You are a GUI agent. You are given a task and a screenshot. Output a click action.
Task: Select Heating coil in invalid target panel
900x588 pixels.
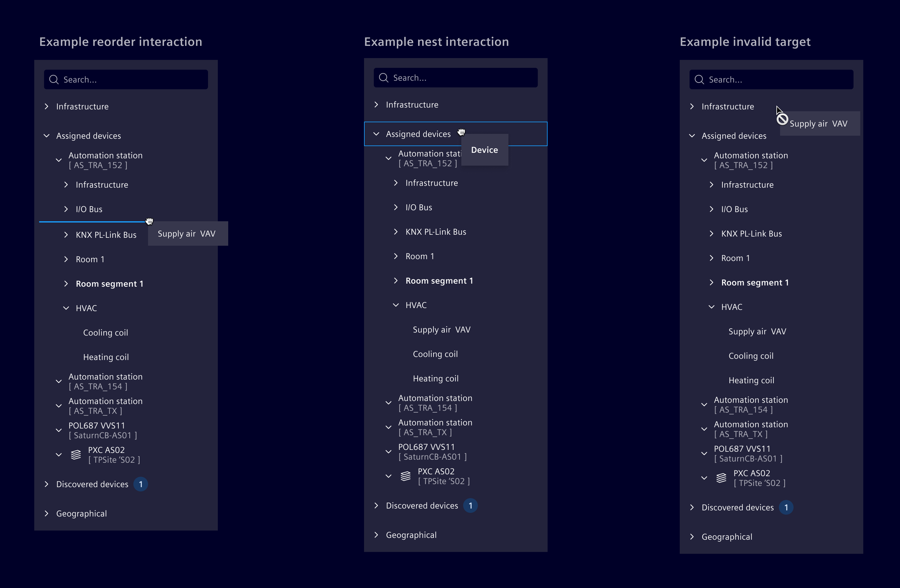(x=751, y=380)
